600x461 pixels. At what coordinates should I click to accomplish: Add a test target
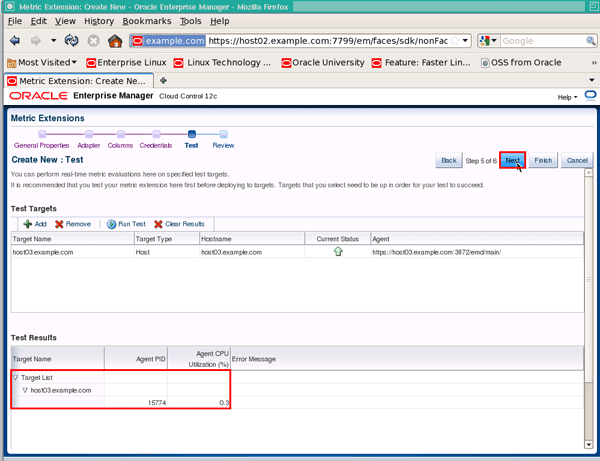(35, 224)
